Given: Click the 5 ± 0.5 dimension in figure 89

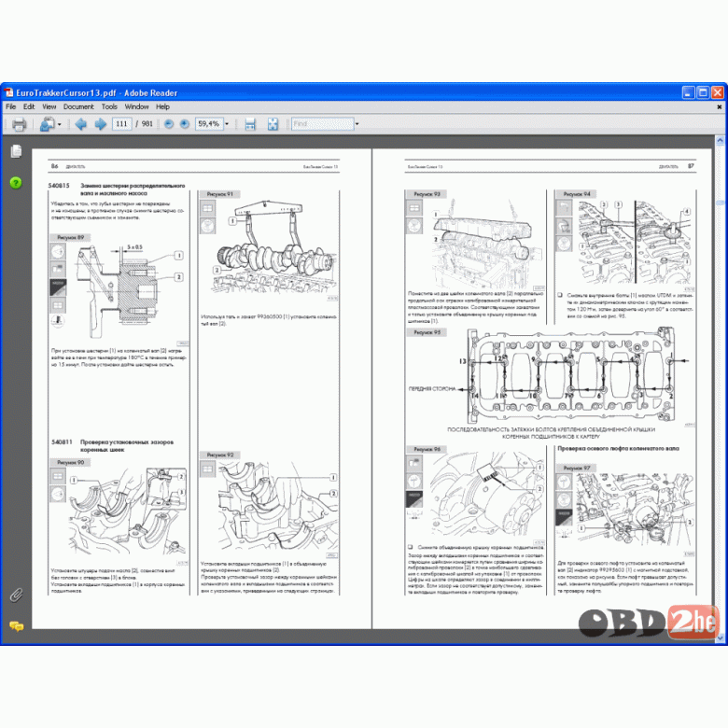Looking at the screenshot, I should coord(134,247).
